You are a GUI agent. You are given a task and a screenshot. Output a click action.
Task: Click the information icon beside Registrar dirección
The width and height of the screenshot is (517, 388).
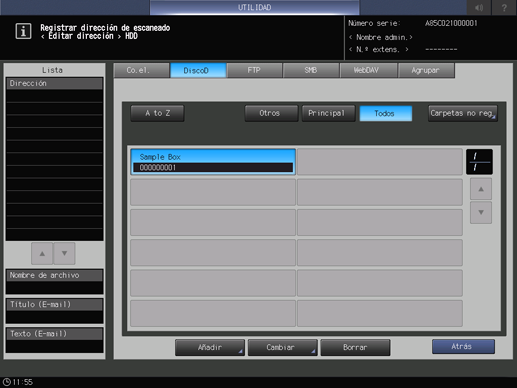tap(23, 31)
